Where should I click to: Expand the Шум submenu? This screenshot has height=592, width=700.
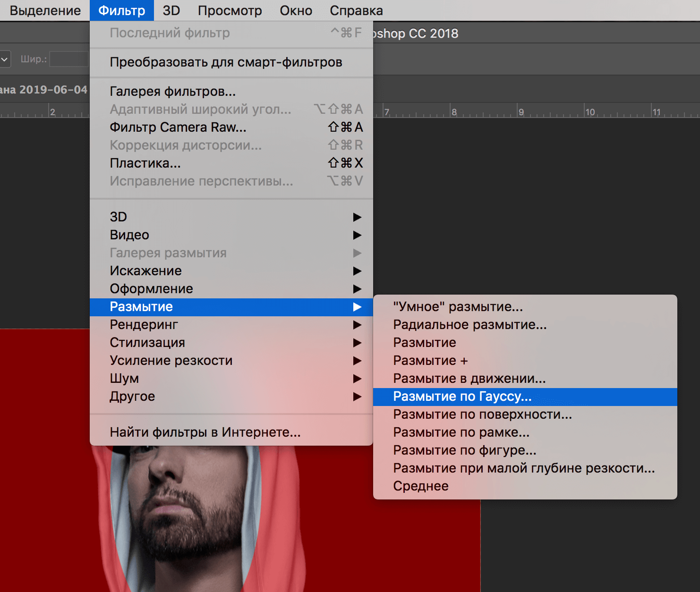click(x=231, y=379)
